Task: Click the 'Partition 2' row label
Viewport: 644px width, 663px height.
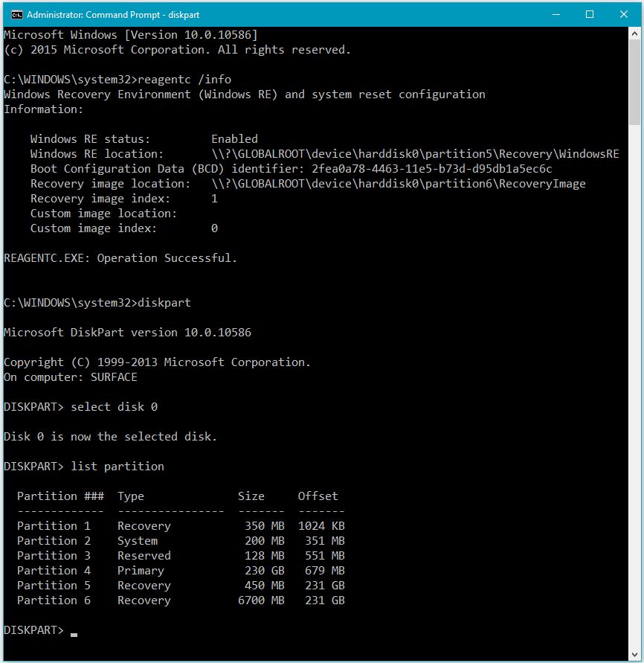Action: point(54,541)
